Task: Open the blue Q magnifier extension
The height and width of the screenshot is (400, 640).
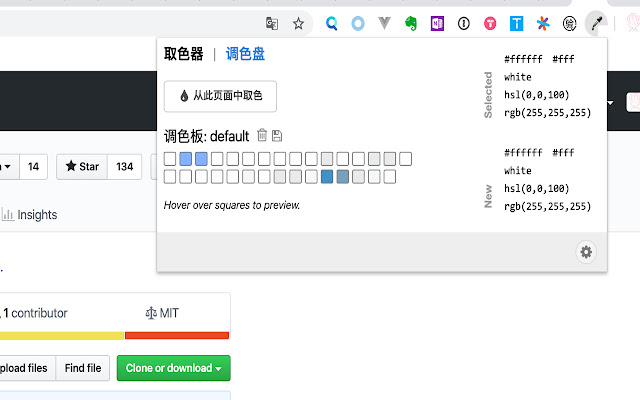Action: 331,23
